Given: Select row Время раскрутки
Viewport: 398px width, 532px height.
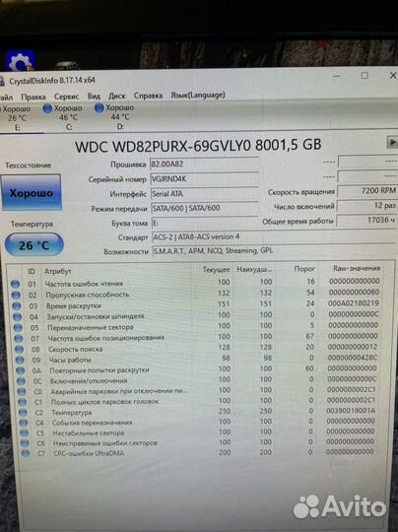Looking at the screenshot, I should tap(196, 304).
